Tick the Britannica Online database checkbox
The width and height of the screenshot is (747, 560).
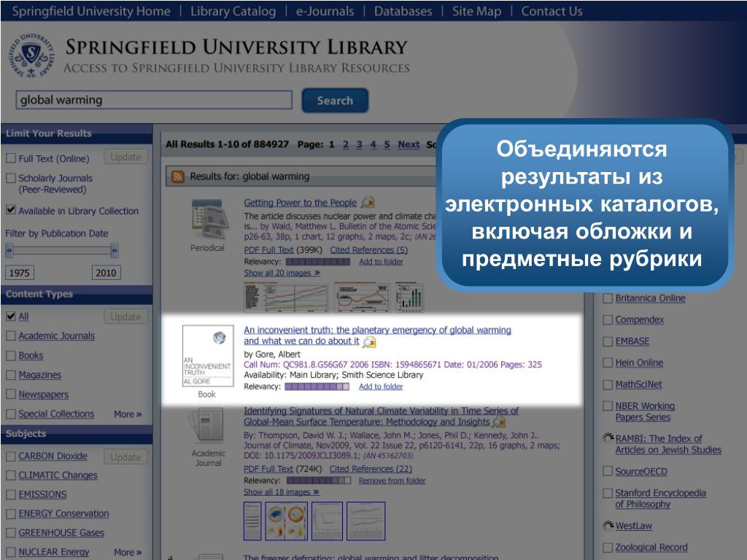(x=608, y=298)
